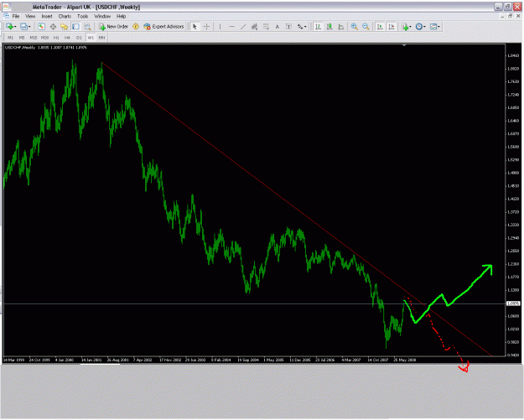Select the Text (A) tool
Viewport: 524px width, 420px height.
tap(277, 27)
